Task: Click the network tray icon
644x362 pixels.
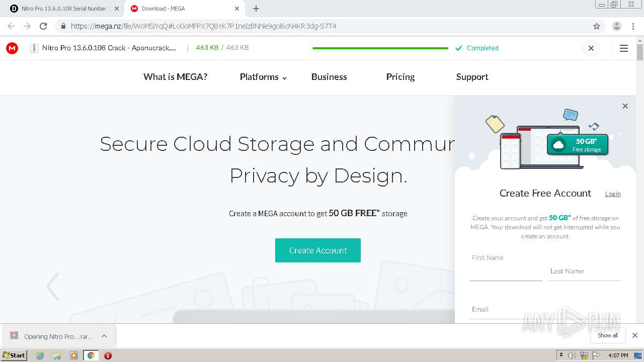Action: point(584,355)
